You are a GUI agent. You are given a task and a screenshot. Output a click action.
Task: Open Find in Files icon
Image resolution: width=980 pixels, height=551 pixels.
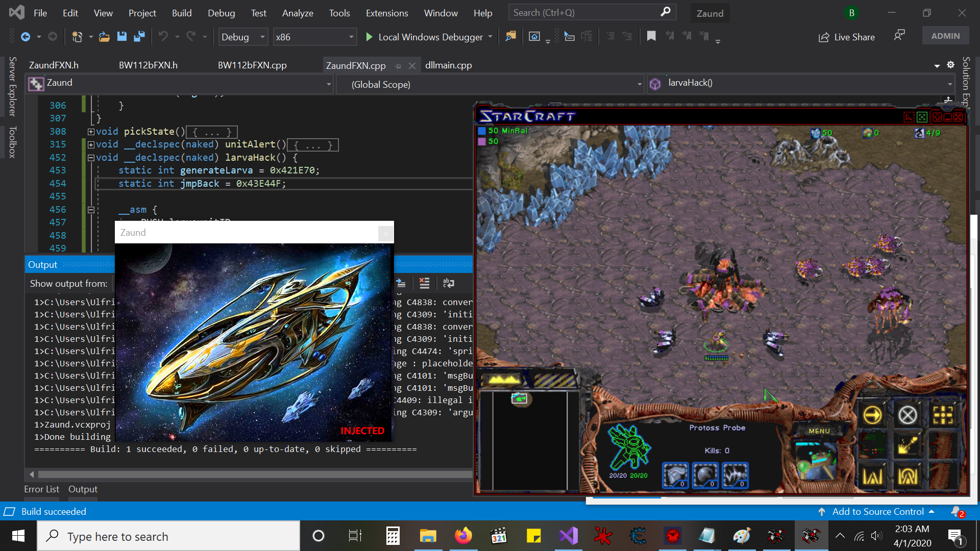[510, 37]
